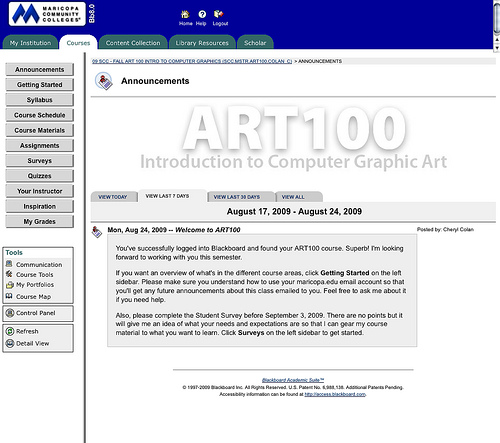Click the Refresh link

click(x=27, y=331)
